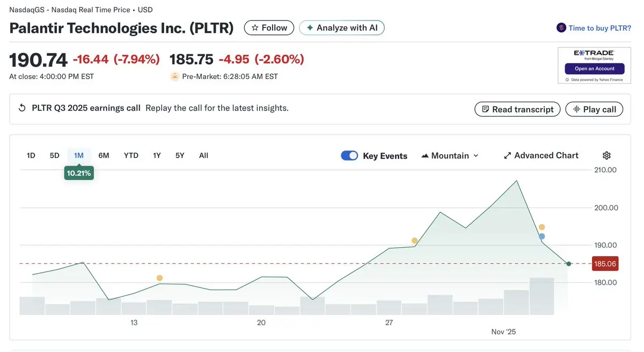Click the red 185.06 price label
644x352 pixels.
coord(604,263)
